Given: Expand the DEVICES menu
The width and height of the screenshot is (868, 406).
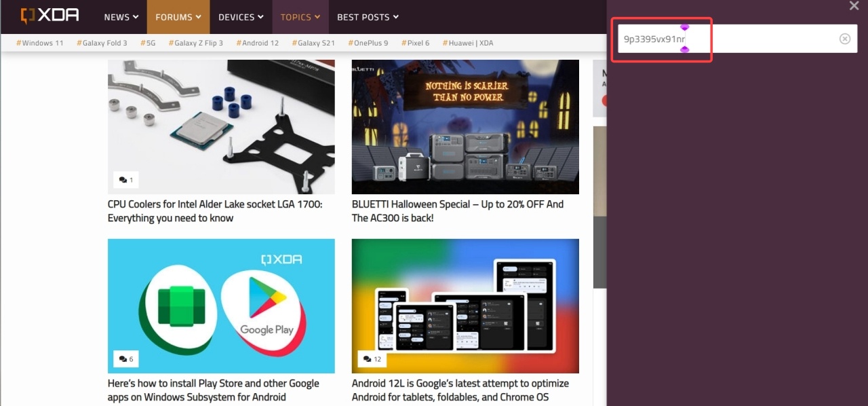Looking at the screenshot, I should click(x=241, y=17).
